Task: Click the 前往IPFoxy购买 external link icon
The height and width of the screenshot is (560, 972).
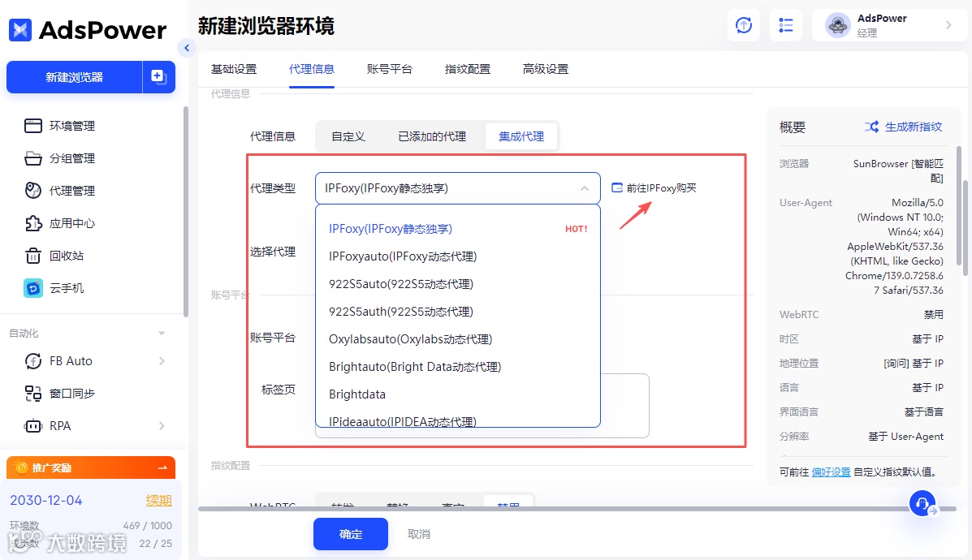Action: tap(617, 187)
